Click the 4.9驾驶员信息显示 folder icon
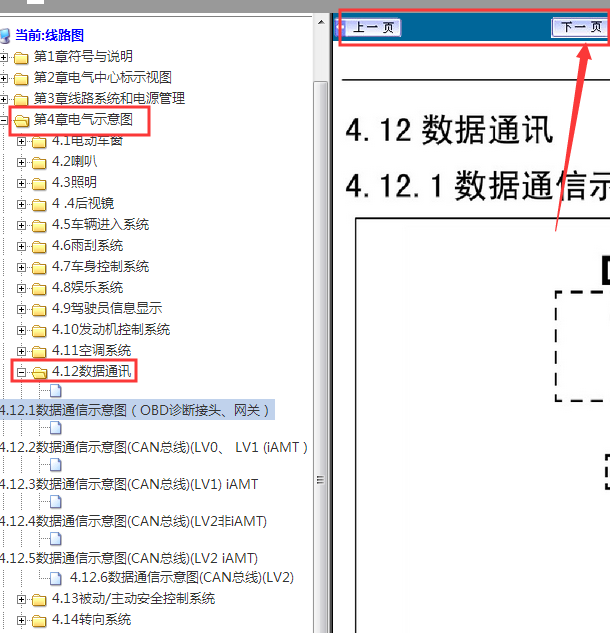Image resolution: width=610 pixels, height=633 pixels. [x=39, y=310]
